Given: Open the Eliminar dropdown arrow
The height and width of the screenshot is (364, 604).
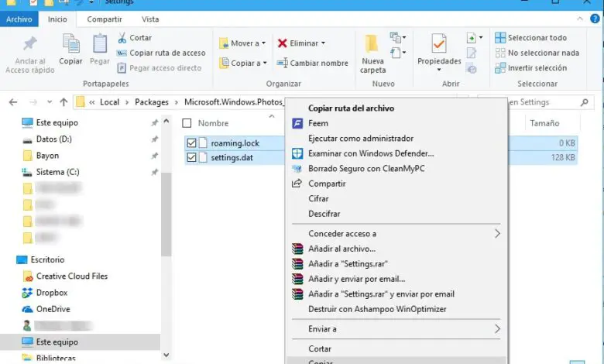Looking at the screenshot, I should point(323,43).
